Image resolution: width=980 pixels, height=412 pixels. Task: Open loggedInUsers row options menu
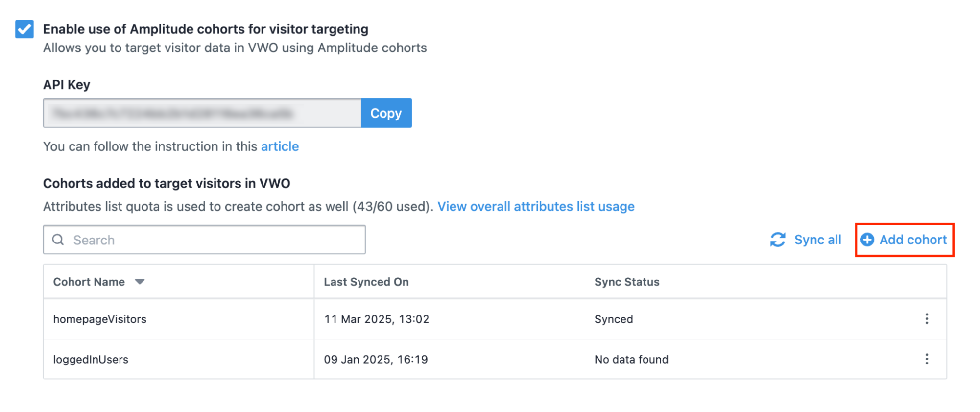pyautogui.click(x=927, y=359)
